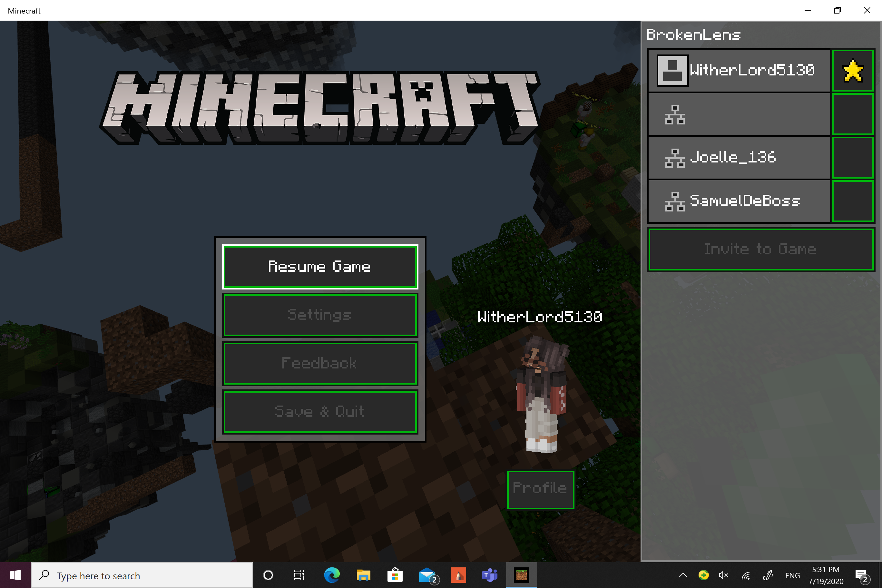Open Microsoft Teams from taskbar
Screen dimensions: 882x588
pos(490,575)
